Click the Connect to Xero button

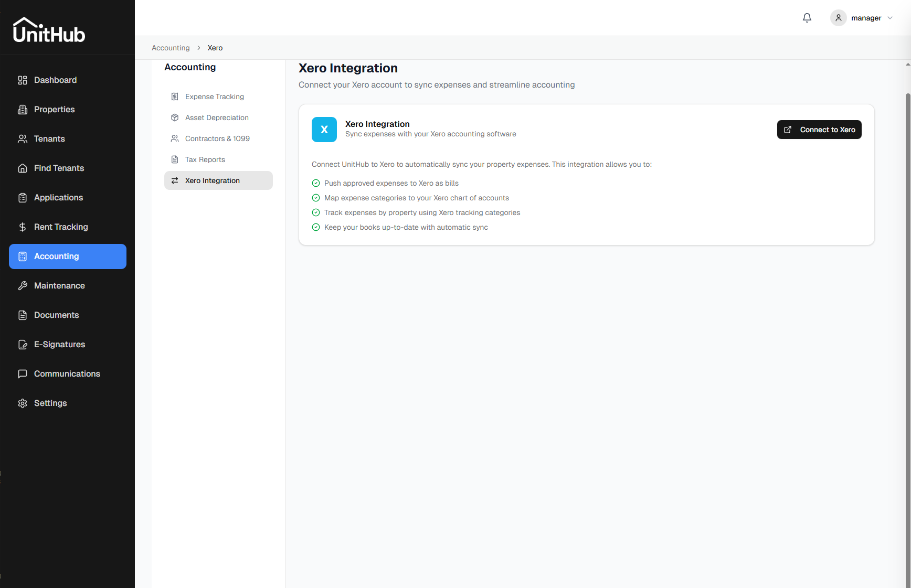pyautogui.click(x=819, y=130)
